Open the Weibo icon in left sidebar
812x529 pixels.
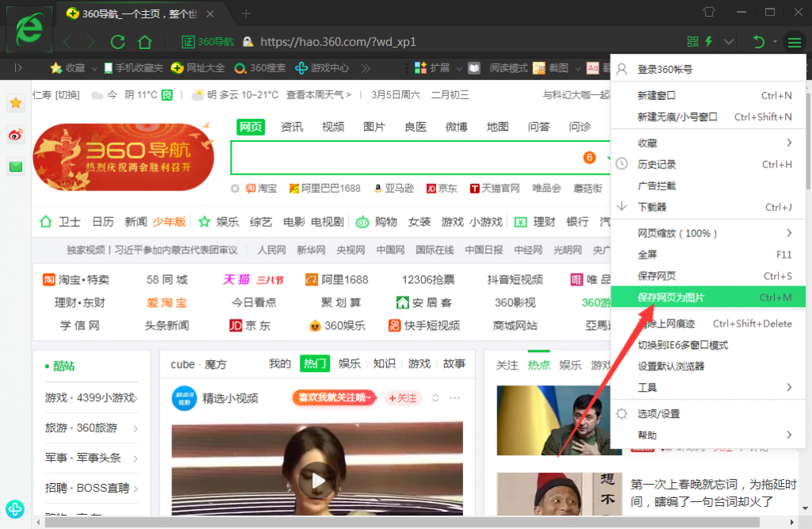16,136
